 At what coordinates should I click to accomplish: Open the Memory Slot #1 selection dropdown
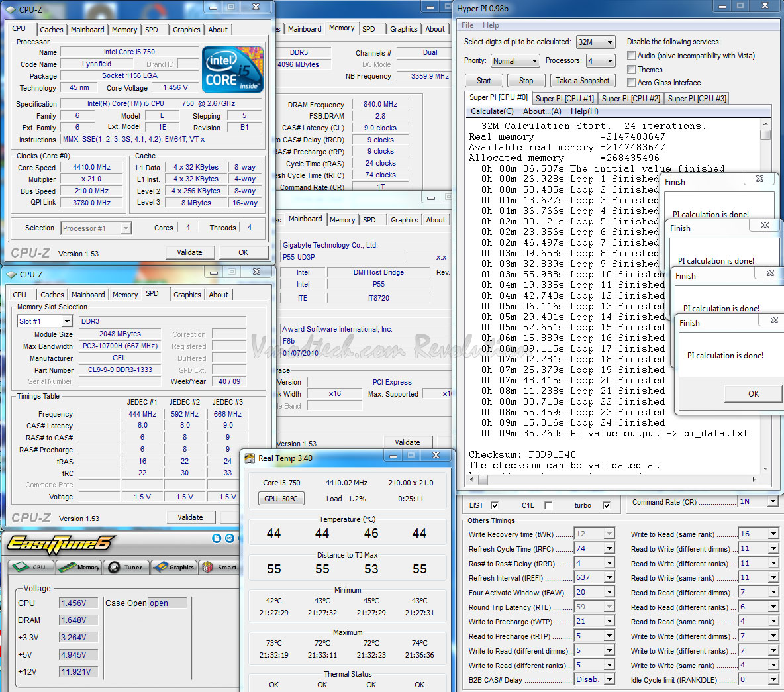click(x=44, y=321)
